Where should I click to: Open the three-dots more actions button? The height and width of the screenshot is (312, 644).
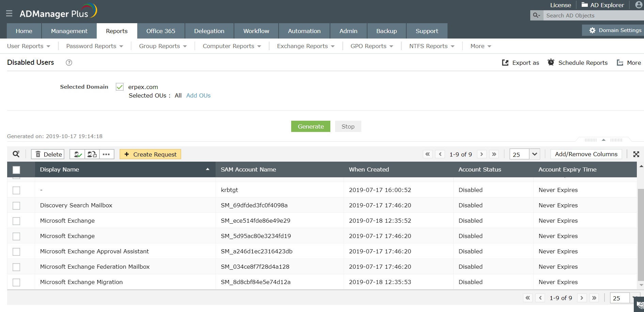tap(107, 154)
